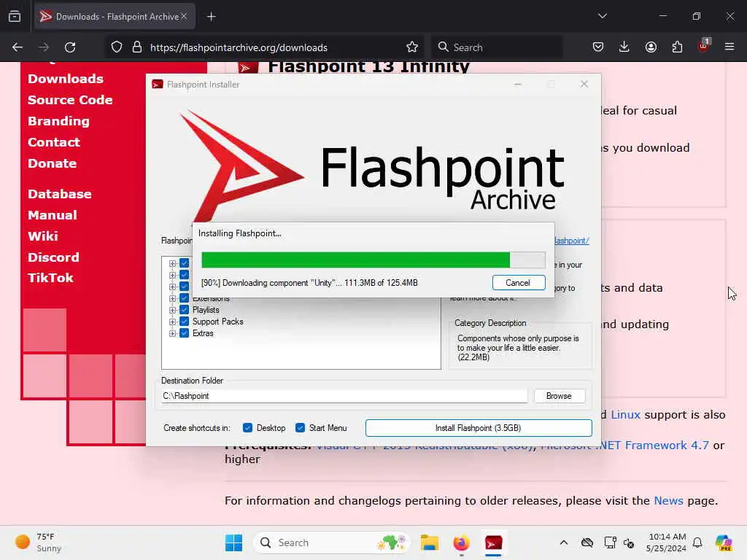Image resolution: width=747 pixels, height=560 pixels.
Task: Bookmark this page with the star icon
Action: (412, 47)
